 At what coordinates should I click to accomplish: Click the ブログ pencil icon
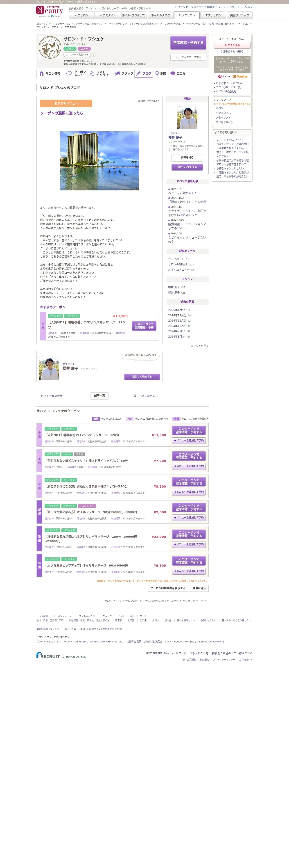[138, 73]
